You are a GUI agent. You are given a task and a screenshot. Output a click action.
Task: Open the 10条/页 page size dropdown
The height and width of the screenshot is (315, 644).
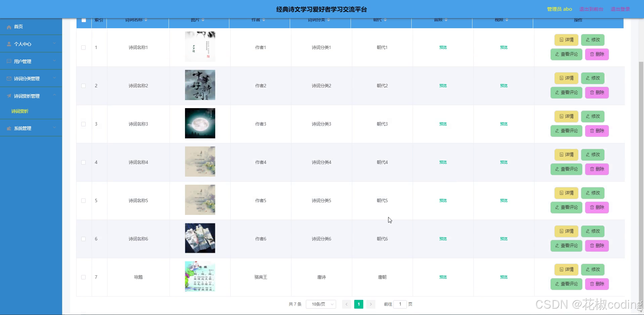(321, 304)
